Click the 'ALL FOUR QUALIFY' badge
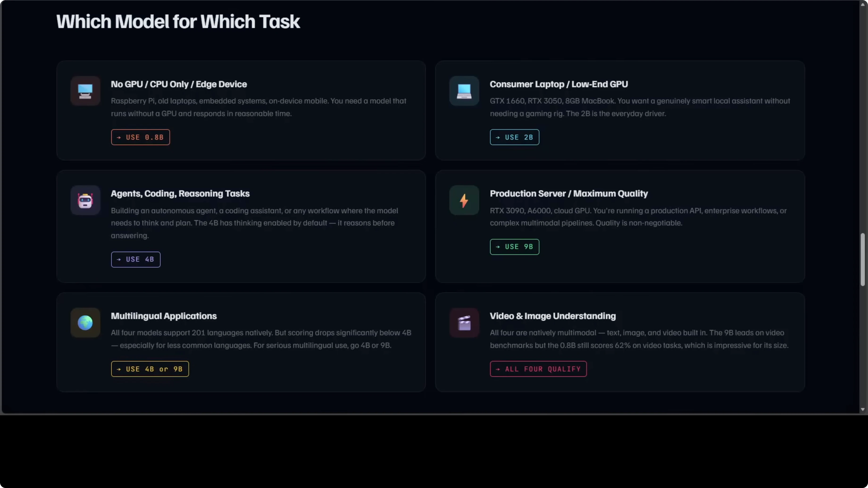Image resolution: width=868 pixels, height=488 pixels. 538,369
